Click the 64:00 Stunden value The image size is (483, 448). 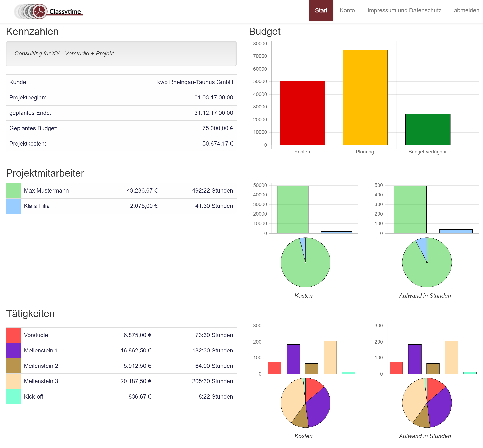[214, 366]
